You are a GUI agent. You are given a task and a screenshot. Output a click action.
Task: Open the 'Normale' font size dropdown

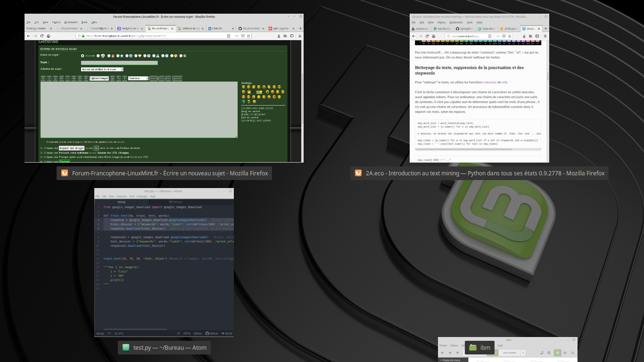click(138, 78)
